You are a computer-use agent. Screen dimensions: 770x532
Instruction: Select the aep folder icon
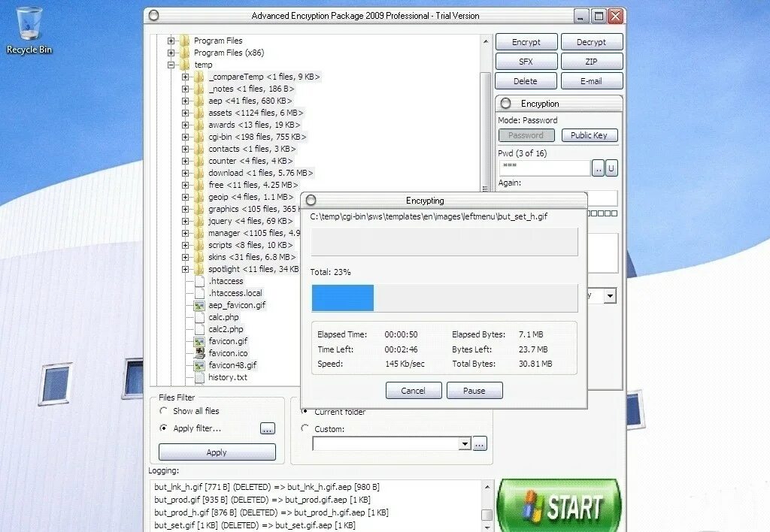(x=199, y=101)
